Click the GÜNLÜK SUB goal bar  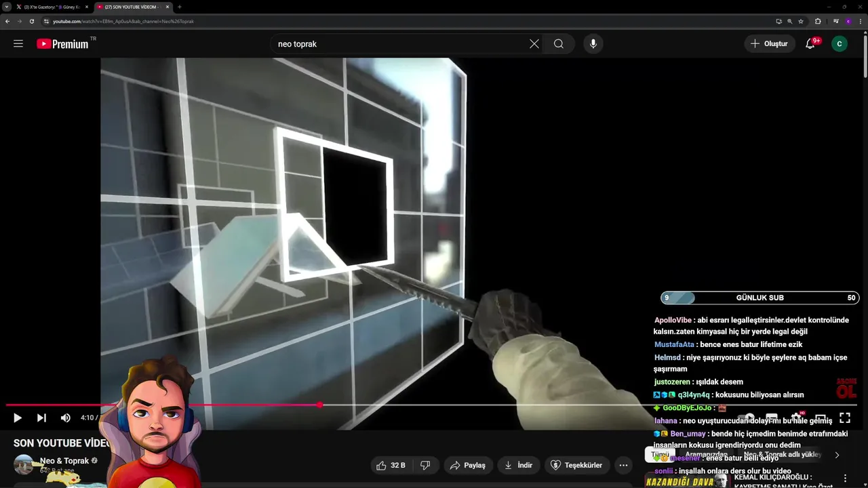[x=760, y=298]
